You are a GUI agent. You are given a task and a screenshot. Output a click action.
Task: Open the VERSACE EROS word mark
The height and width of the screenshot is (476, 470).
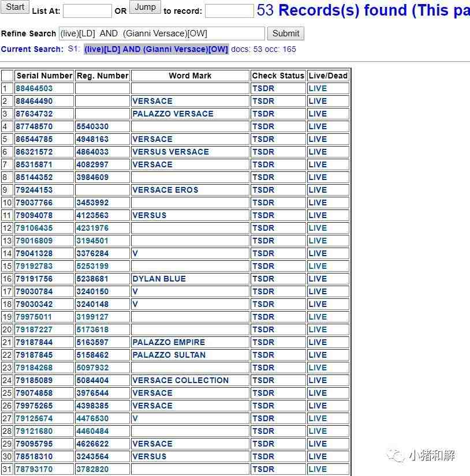pos(165,190)
